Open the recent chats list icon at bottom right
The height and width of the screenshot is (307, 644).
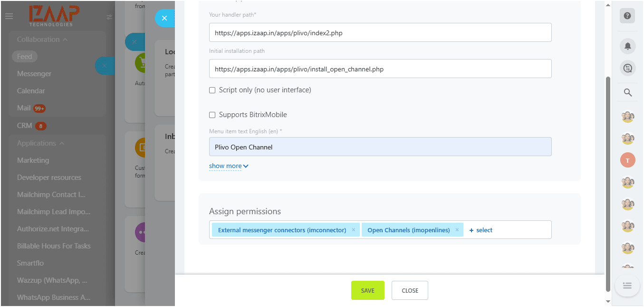[x=627, y=285]
